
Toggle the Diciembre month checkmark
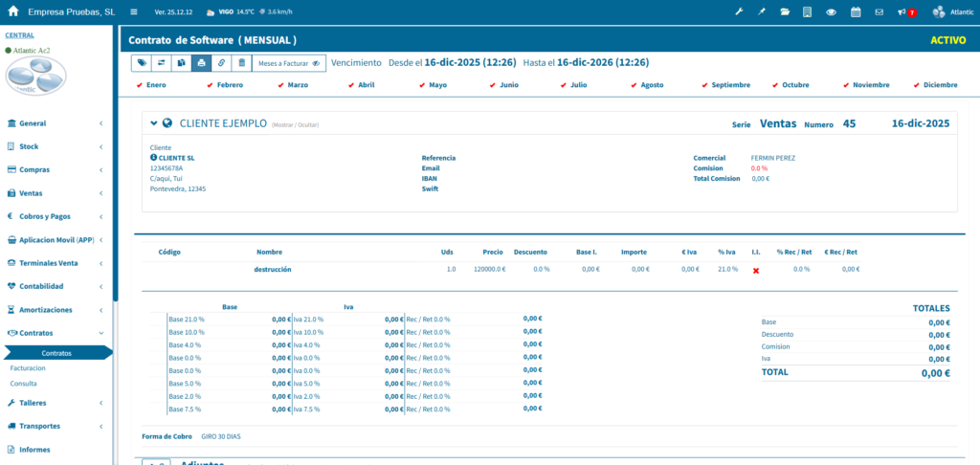917,85
